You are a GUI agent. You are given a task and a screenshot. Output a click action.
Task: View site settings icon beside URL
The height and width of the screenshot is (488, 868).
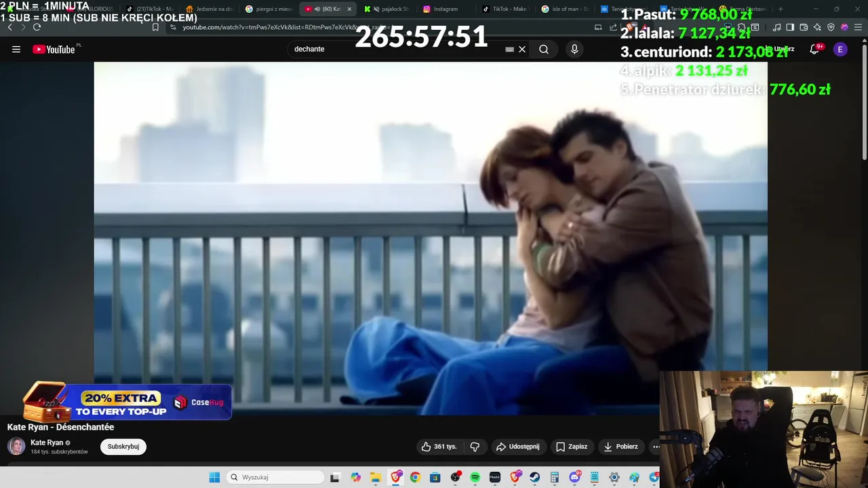point(174,27)
